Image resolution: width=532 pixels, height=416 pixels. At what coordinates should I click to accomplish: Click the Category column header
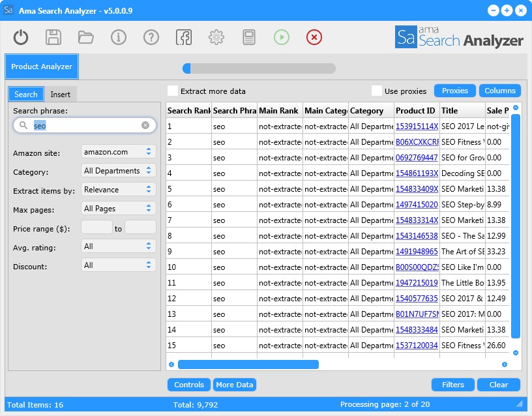[x=371, y=111]
